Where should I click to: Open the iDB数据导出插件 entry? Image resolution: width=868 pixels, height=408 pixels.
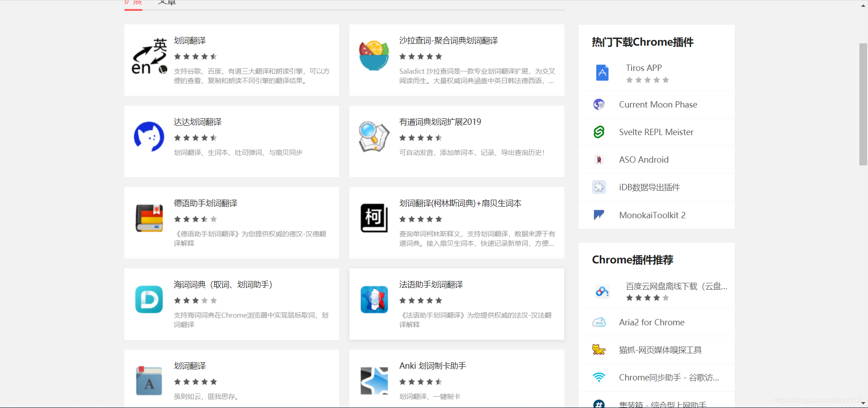649,187
